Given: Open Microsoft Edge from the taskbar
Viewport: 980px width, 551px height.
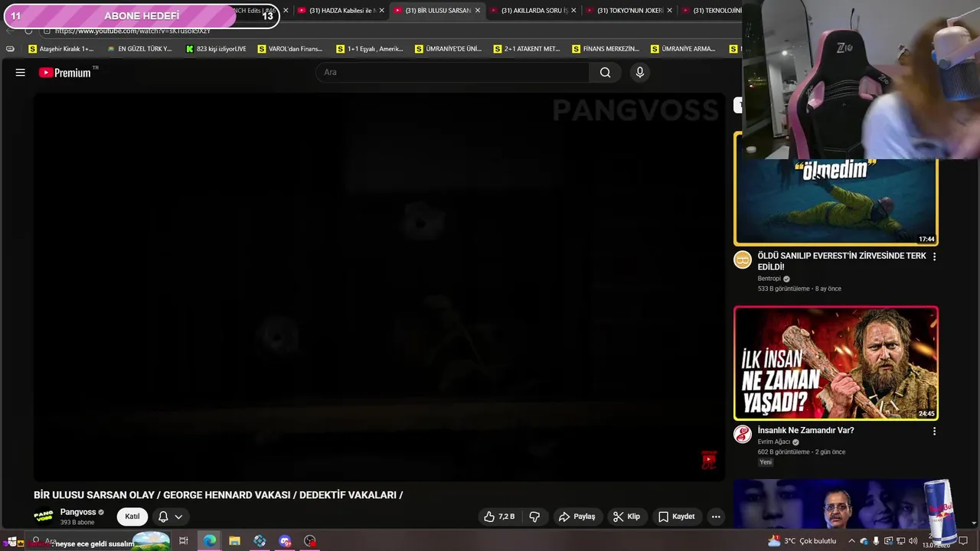Looking at the screenshot, I should click(x=210, y=541).
